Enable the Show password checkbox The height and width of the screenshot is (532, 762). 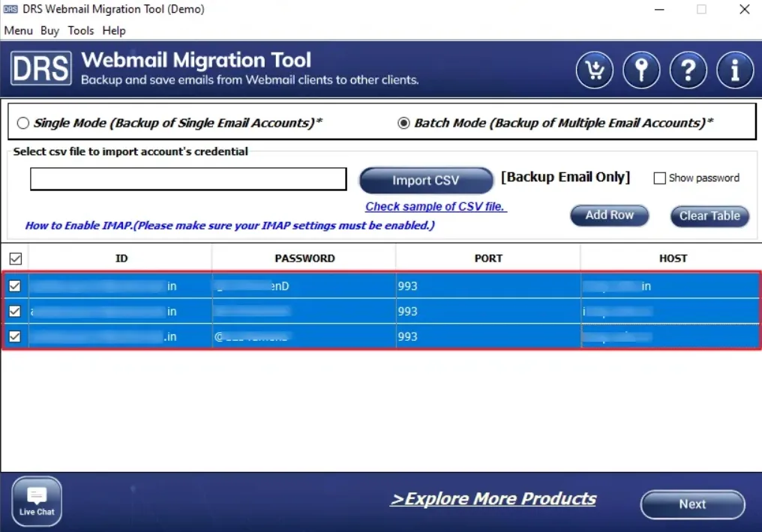[x=660, y=178]
